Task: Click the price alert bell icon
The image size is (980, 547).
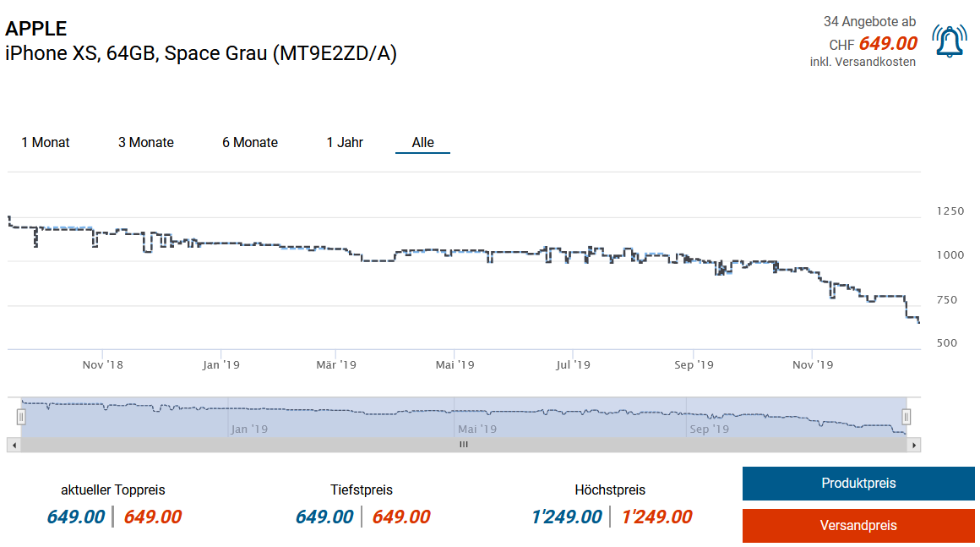Action: point(949,41)
